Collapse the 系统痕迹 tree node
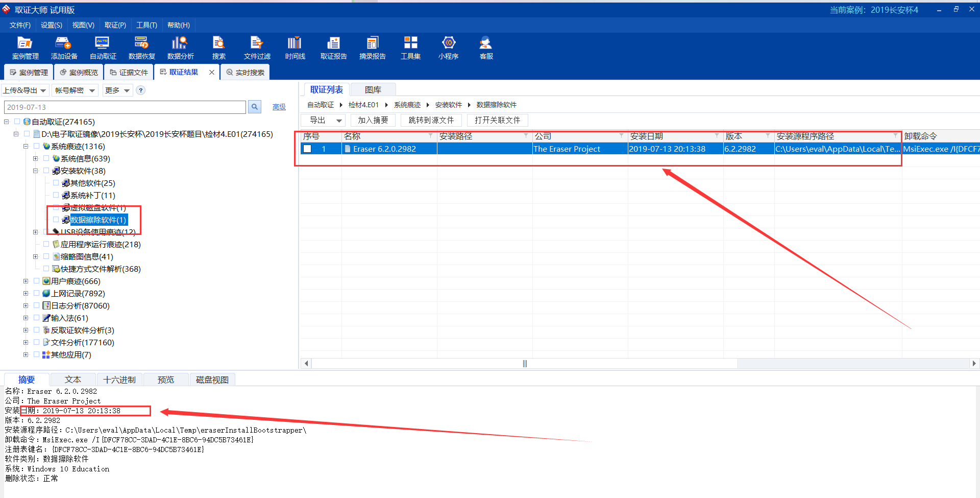This screenshot has width=980, height=498. 26,146
